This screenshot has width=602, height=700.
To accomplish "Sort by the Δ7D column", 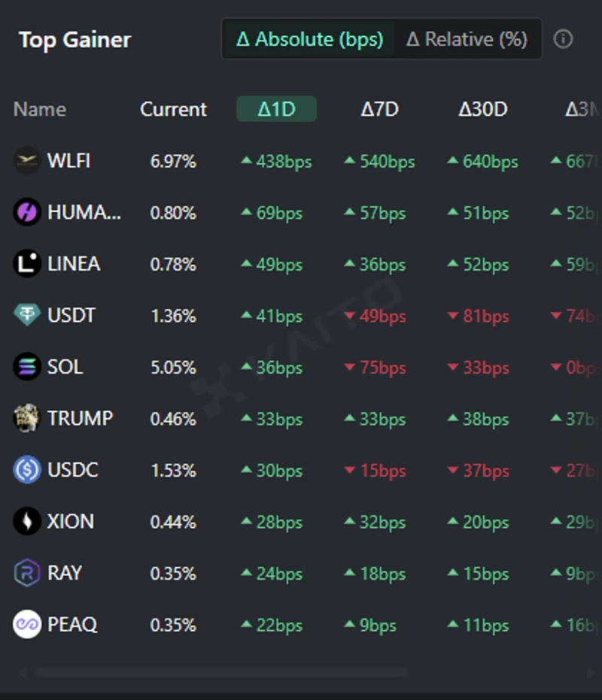I will point(379,110).
